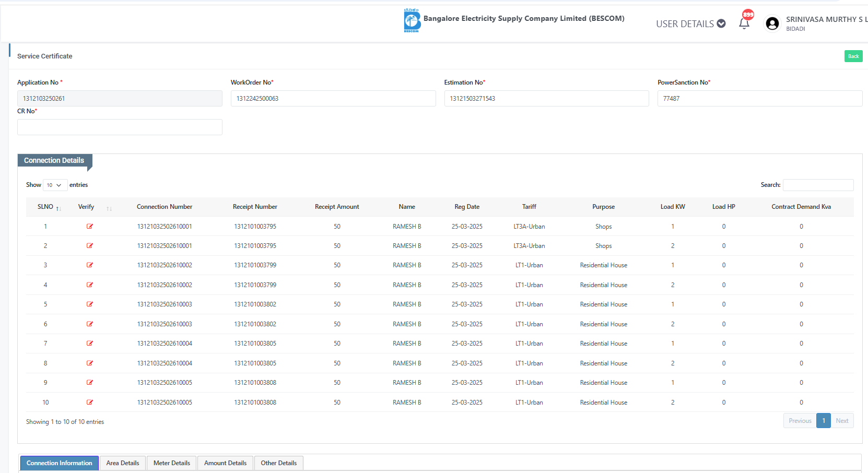Select the Amount Details tab

coord(225,463)
